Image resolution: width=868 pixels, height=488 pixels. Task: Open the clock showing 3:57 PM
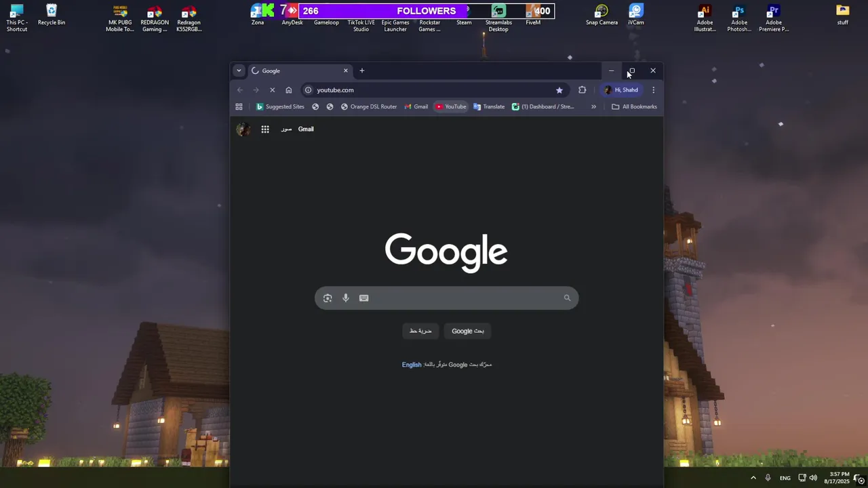[837, 478]
